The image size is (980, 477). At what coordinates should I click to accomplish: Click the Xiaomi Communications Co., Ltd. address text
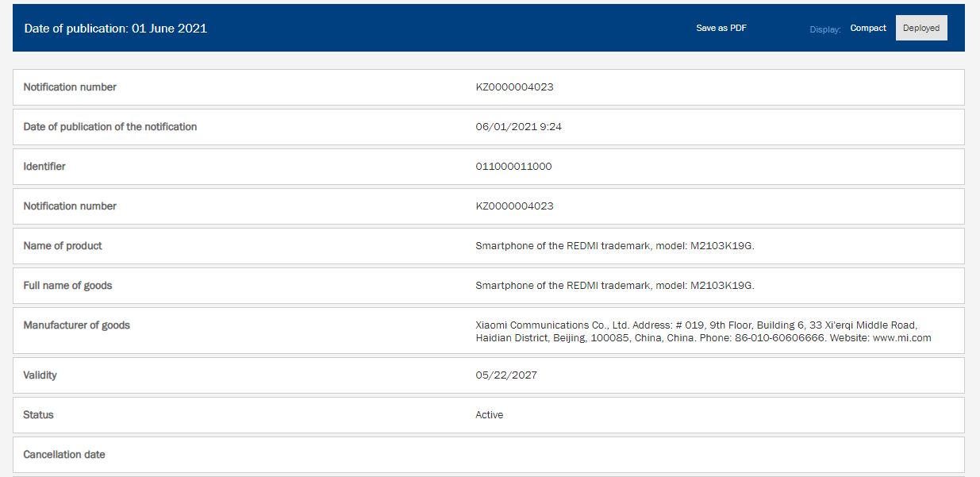[x=696, y=325]
